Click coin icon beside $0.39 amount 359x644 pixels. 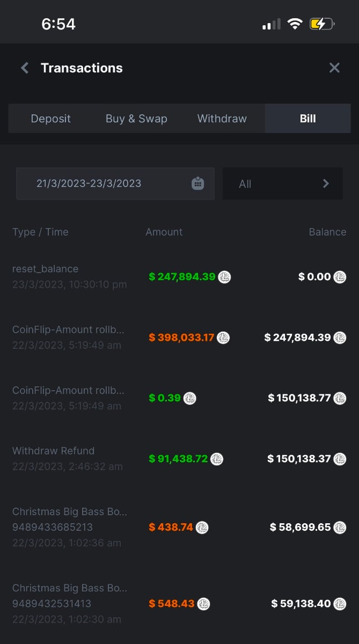click(190, 398)
